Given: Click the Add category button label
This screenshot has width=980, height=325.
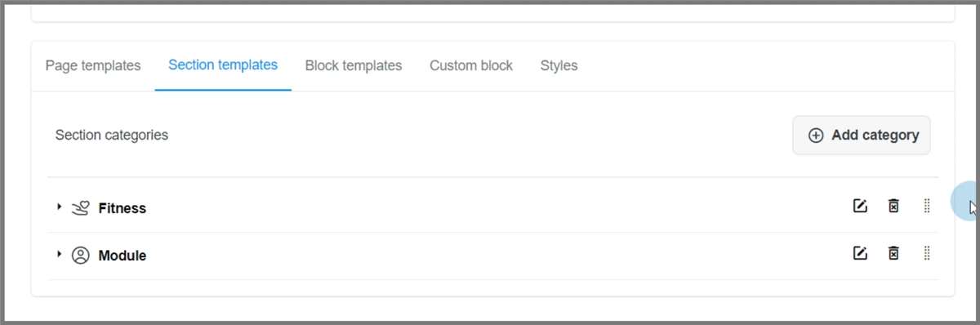Looking at the screenshot, I should [x=875, y=136].
